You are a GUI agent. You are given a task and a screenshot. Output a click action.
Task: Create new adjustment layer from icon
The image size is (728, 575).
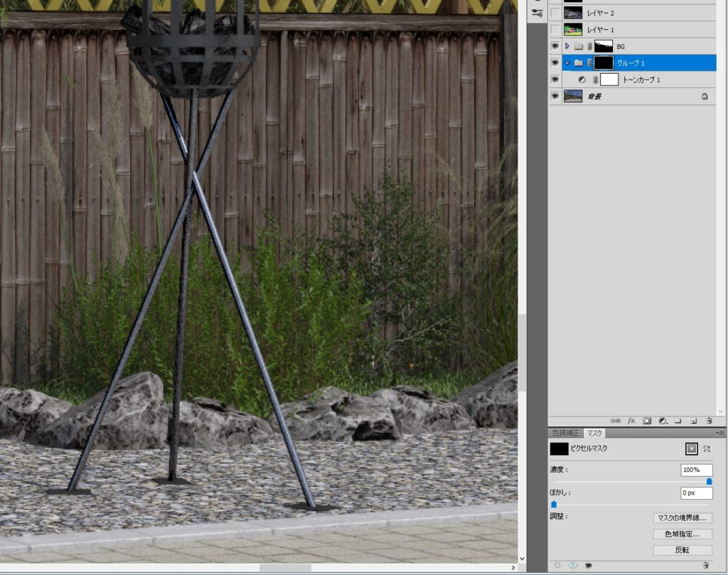tap(662, 420)
